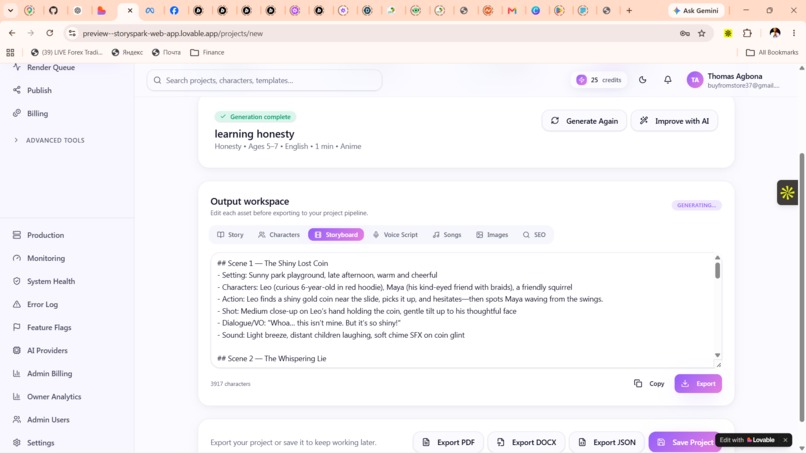Image resolution: width=806 pixels, height=453 pixels.
Task: Open Billing from sidebar
Action: coord(31,113)
